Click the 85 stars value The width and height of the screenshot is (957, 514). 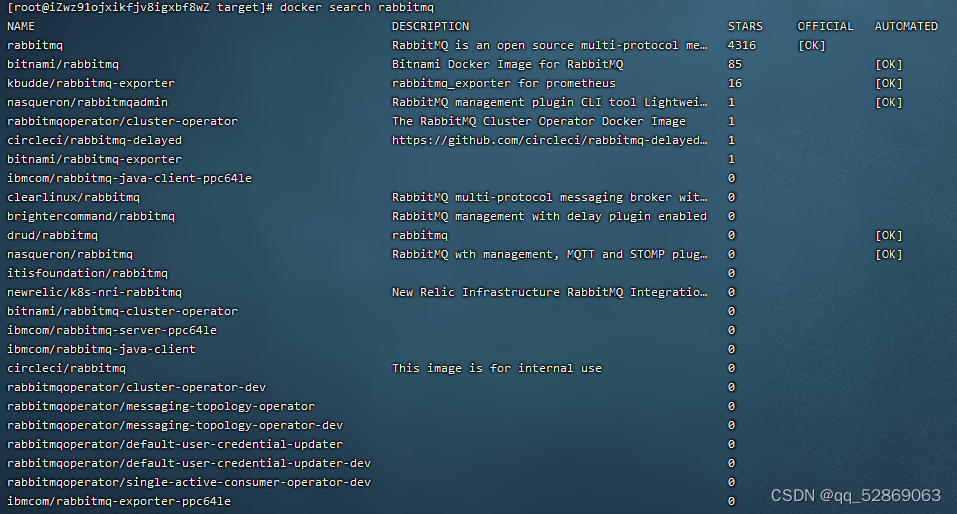click(x=735, y=64)
